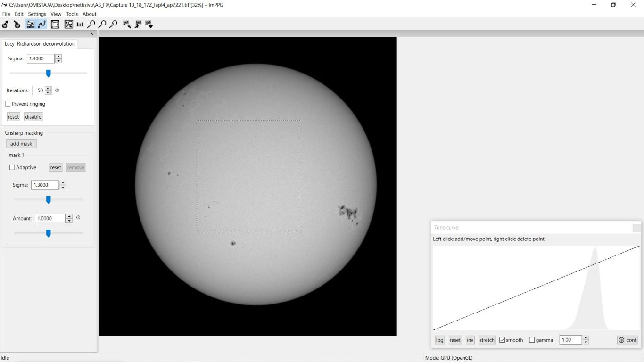Open the Tools menu

(72, 14)
